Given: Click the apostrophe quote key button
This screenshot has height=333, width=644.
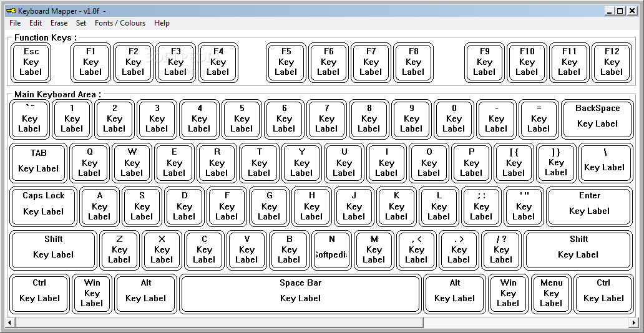Looking at the screenshot, I should coord(524,206).
